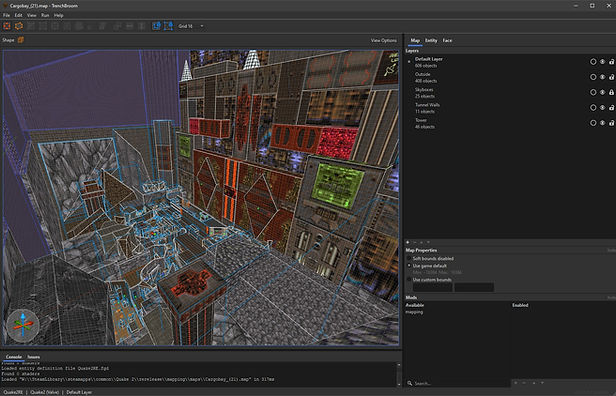Select the primitive shape creation tool

pos(19,26)
